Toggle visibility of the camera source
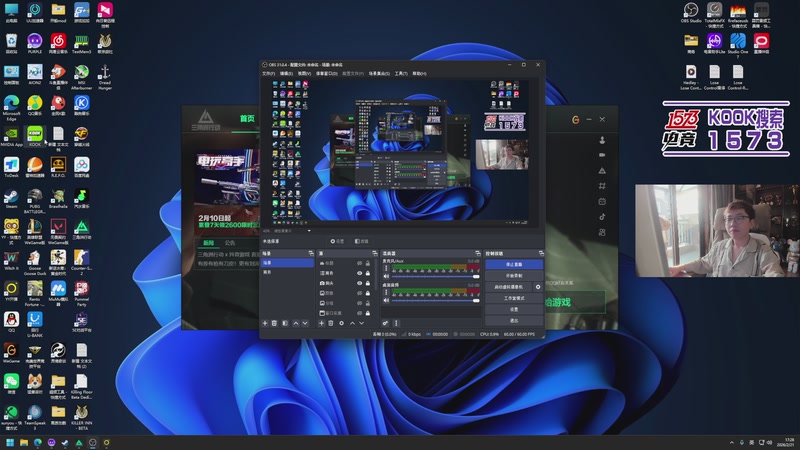The width and height of the screenshot is (800, 450). point(360,283)
